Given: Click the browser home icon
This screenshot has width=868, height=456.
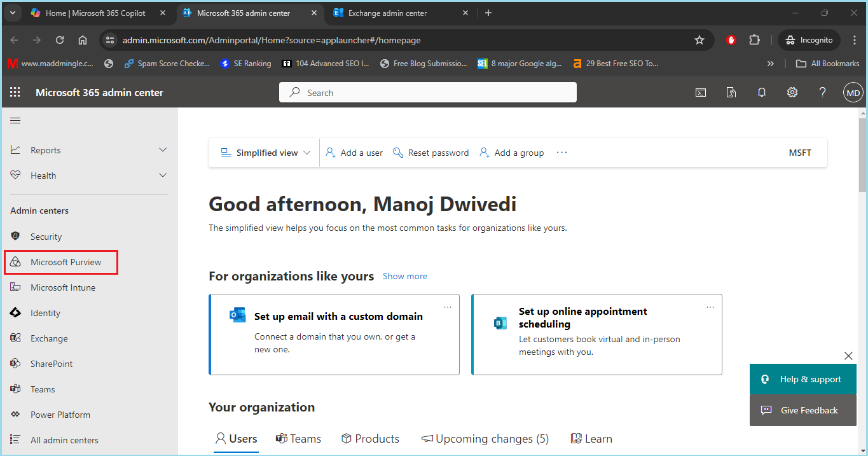Looking at the screenshot, I should [x=83, y=40].
